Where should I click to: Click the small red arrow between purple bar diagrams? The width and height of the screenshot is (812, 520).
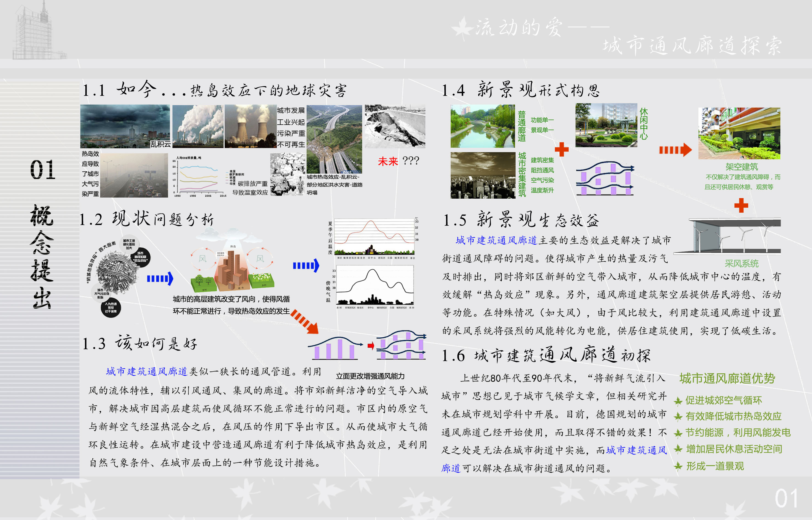click(x=371, y=346)
